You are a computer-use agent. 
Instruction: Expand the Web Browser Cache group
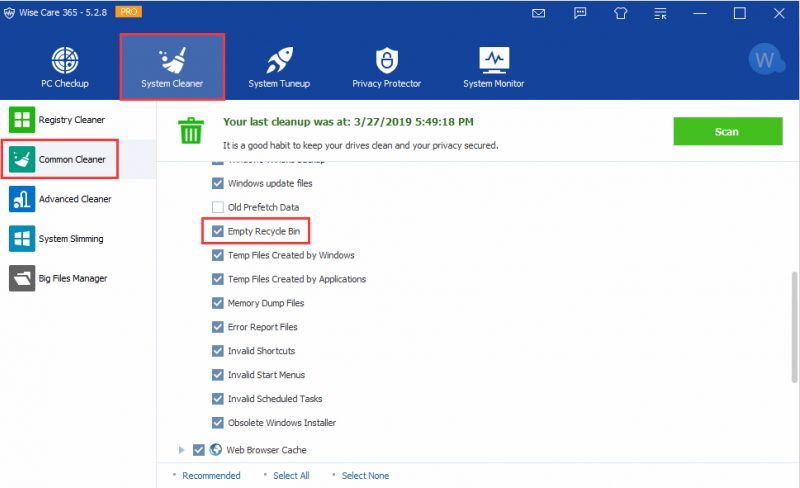click(182, 450)
